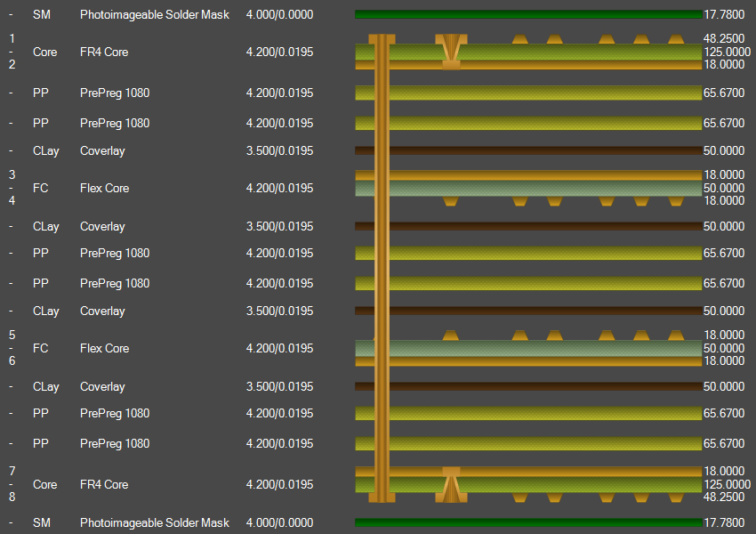756x534 pixels.
Task: Click 50.0000 thickness of Flex Core 5-6
Action: [x=724, y=348]
